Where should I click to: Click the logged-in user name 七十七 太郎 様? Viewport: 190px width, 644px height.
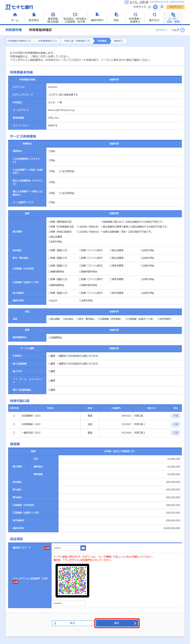tap(139, 2)
